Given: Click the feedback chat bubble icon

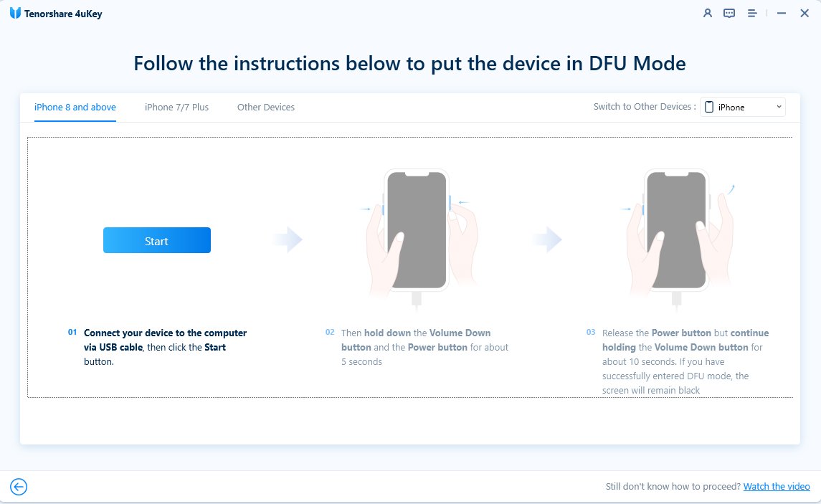Looking at the screenshot, I should pyautogui.click(x=729, y=13).
